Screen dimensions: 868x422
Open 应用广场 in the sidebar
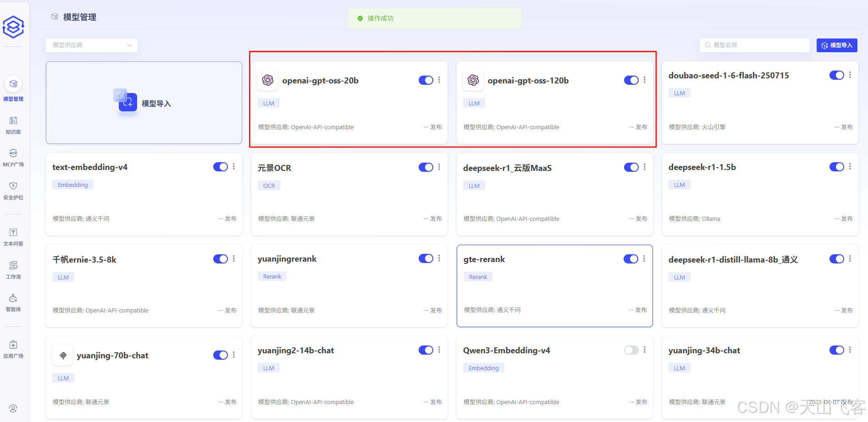[x=13, y=349]
